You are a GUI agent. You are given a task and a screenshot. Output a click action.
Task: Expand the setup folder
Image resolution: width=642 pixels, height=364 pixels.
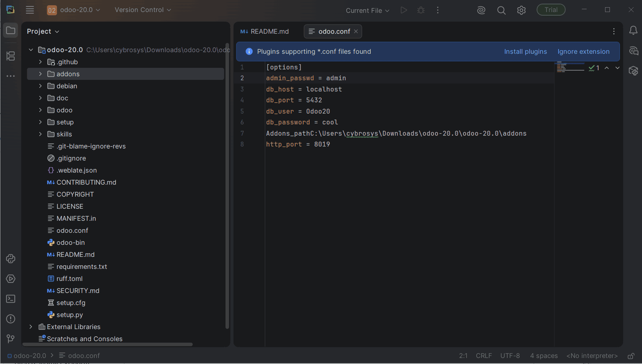(x=40, y=122)
